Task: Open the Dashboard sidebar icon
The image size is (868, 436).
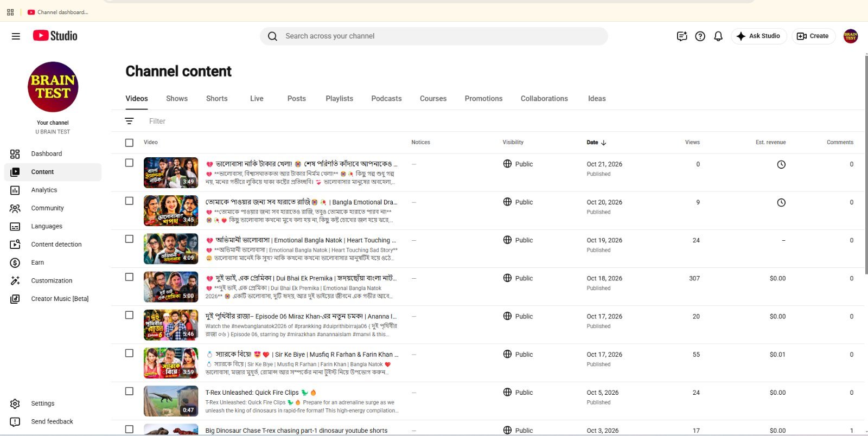Action: [x=15, y=154]
